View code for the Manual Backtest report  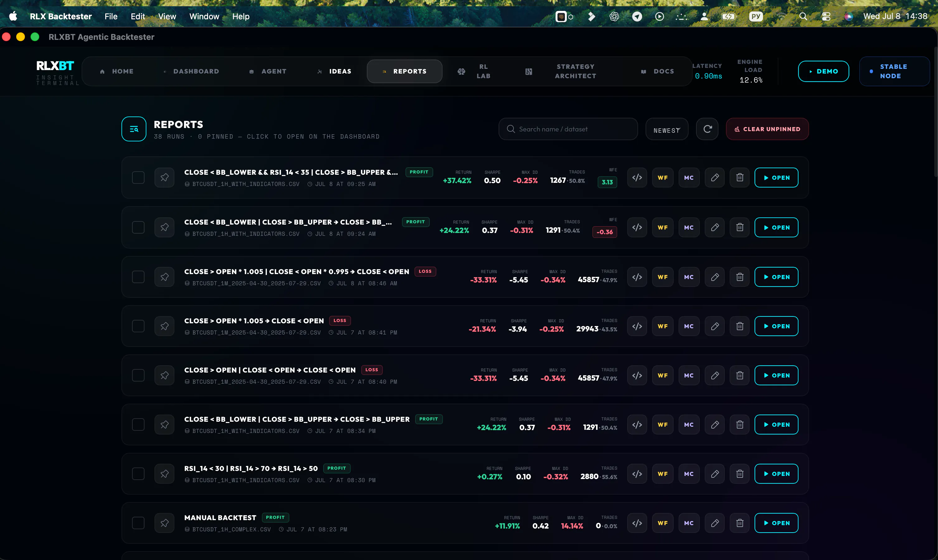point(637,523)
